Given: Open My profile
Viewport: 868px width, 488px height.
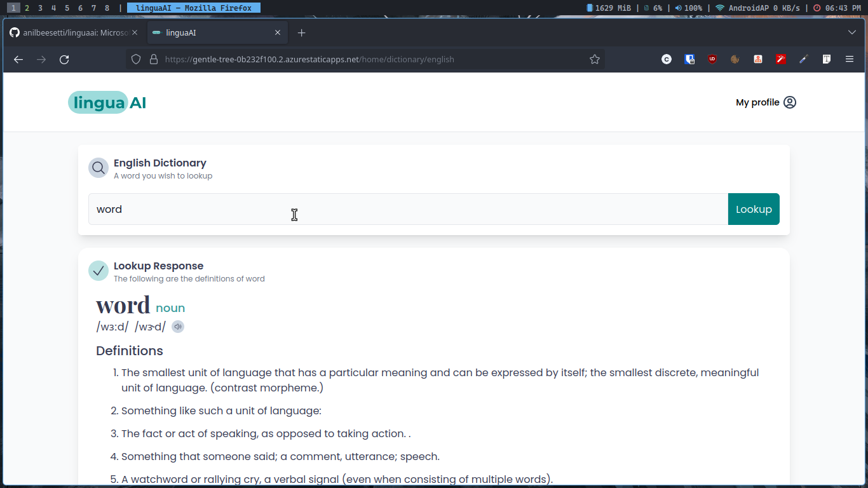Looking at the screenshot, I should [x=766, y=102].
